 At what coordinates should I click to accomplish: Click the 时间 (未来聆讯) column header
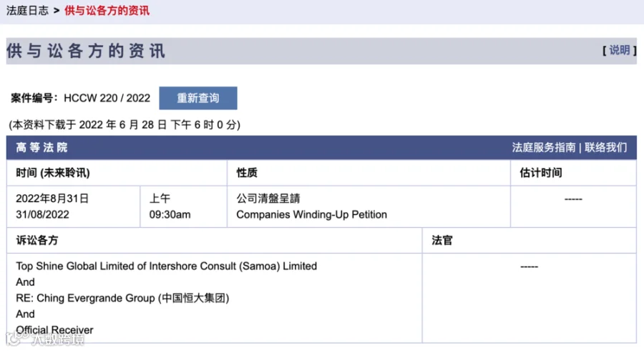click(x=53, y=173)
